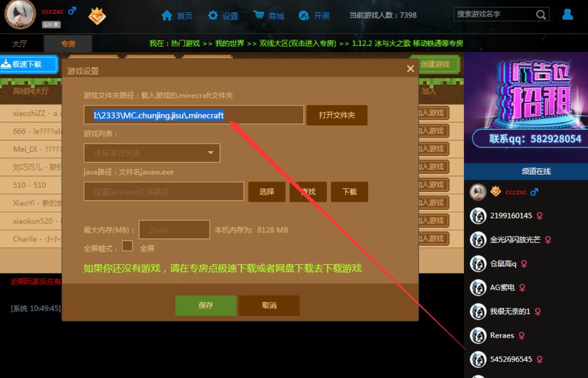This screenshot has width=588, height=378.
Task: Click the search magnifier icon
Action: [x=541, y=15]
